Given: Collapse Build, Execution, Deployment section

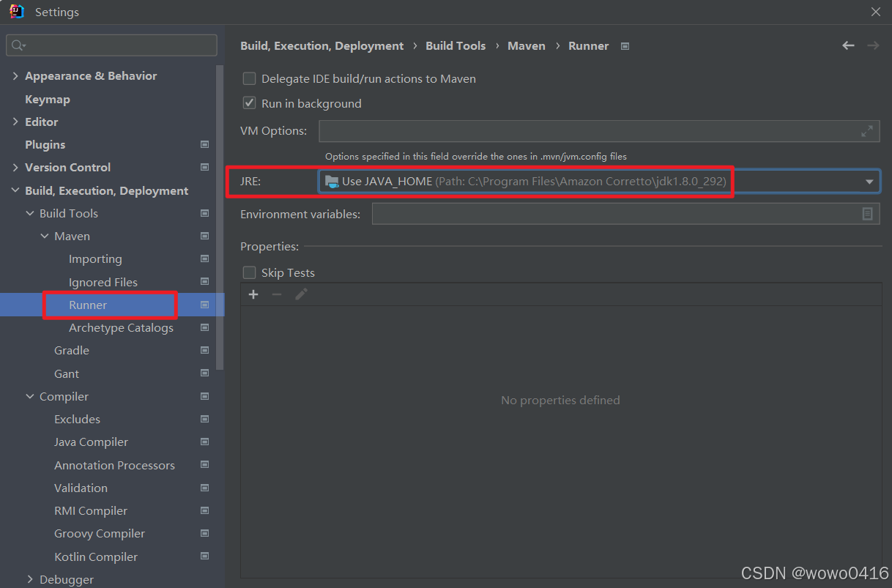Looking at the screenshot, I should click(15, 191).
